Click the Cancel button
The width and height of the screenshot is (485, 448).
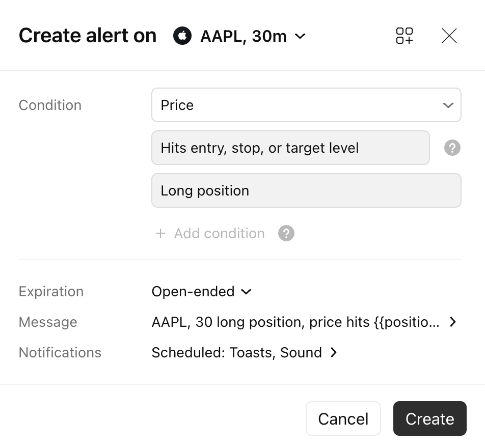point(343,418)
